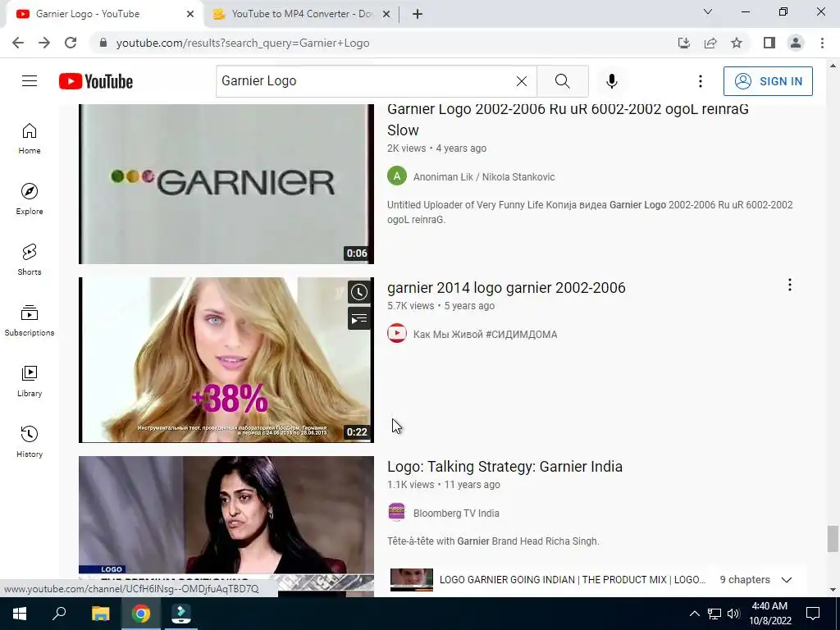The image size is (840, 630).
Task: Open Windows taskbar search
Action: (x=59, y=614)
